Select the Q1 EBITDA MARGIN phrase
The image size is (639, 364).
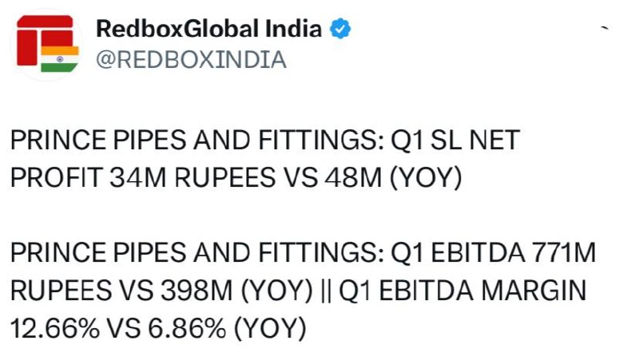pos(462,291)
